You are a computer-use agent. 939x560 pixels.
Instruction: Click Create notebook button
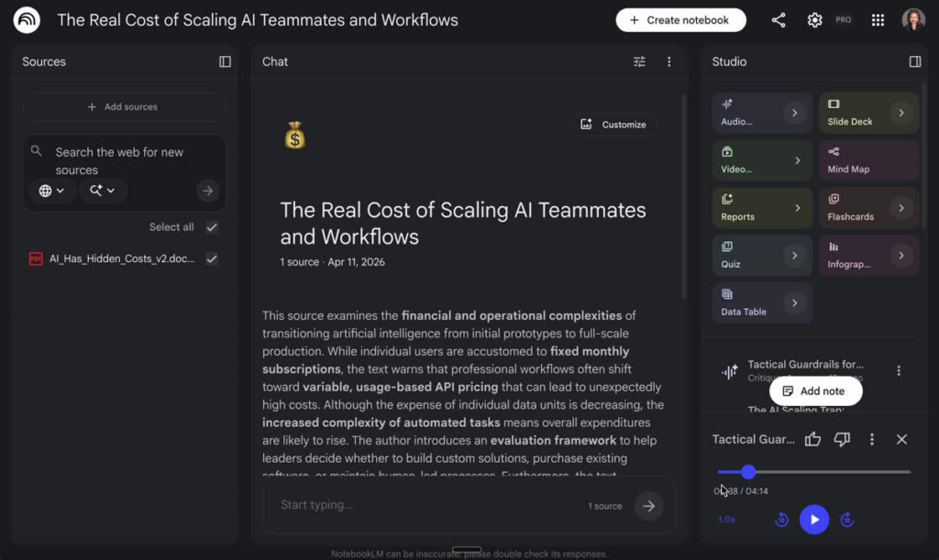tap(680, 20)
